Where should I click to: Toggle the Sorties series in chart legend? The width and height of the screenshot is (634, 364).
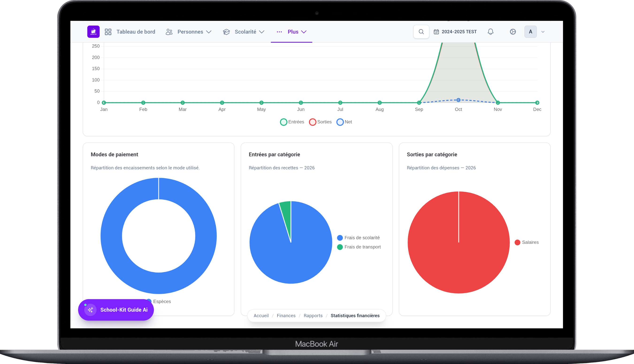click(x=320, y=122)
